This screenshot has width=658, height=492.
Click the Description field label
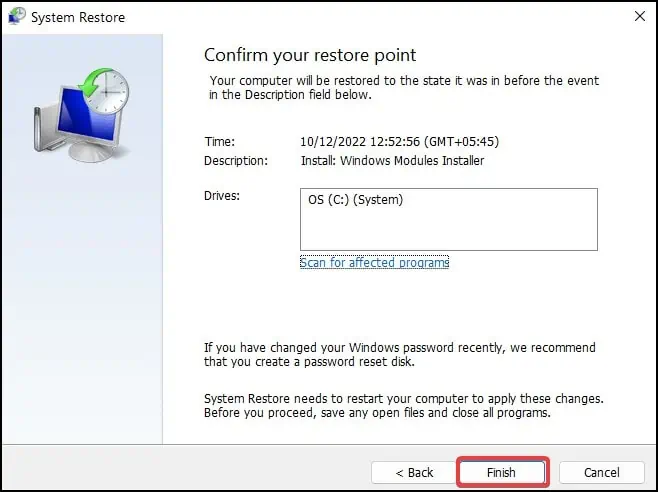point(236,160)
